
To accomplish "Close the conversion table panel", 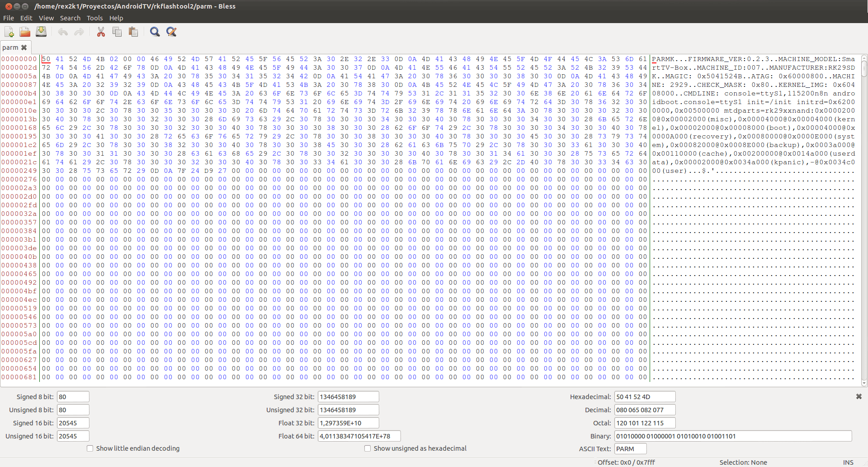I will [859, 396].
